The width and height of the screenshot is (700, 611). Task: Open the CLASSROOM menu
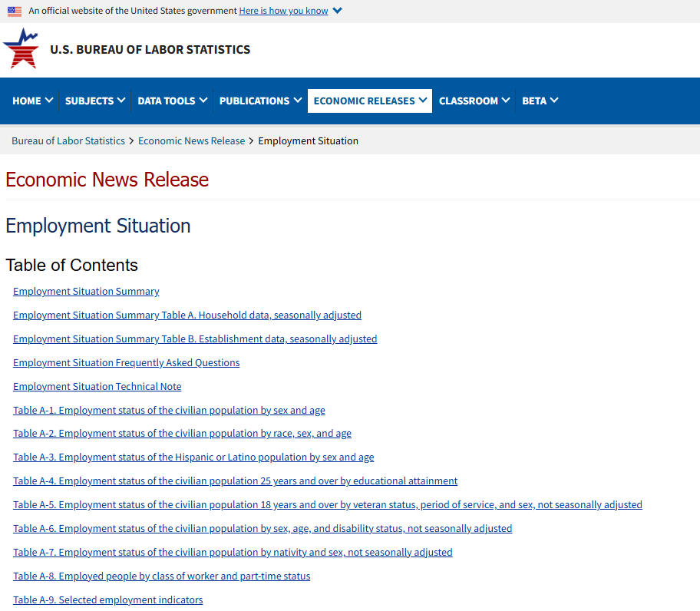pyautogui.click(x=474, y=101)
